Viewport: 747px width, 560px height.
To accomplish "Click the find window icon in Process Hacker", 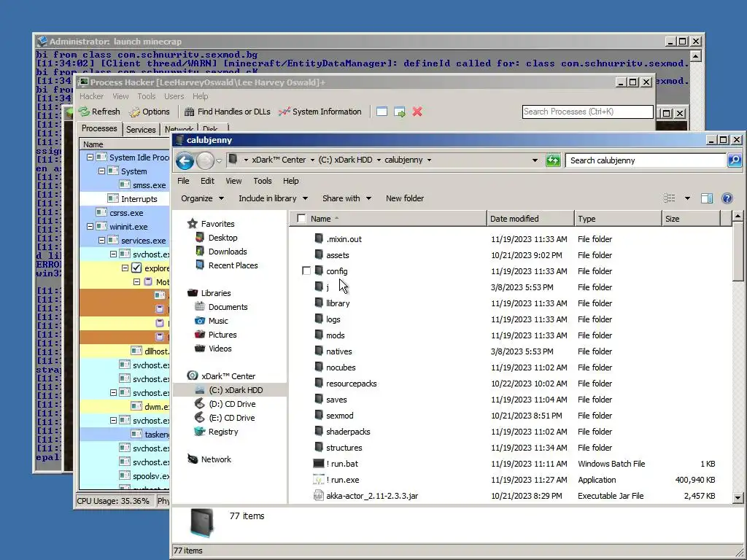I will tap(382, 112).
